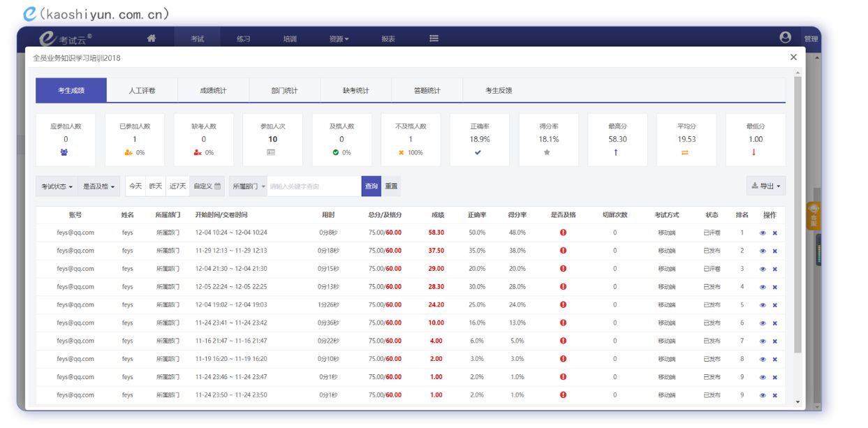View the 29.00 score record via its eye icon
Viewport: 868px width, 428px height.
tap(763, 269)
